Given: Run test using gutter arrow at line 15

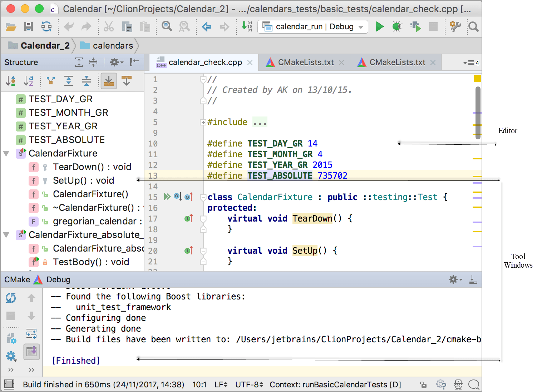Looking at the screenshot, I should [167, 197].
